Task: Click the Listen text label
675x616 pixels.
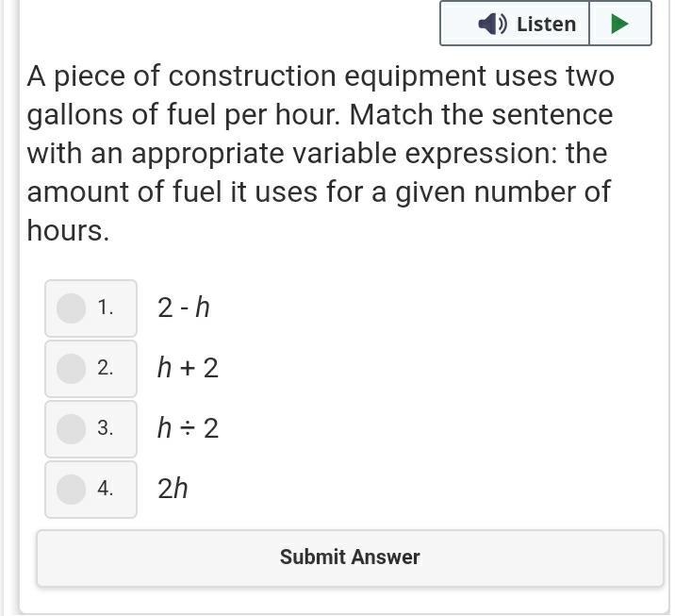Action: click(546, 24)
